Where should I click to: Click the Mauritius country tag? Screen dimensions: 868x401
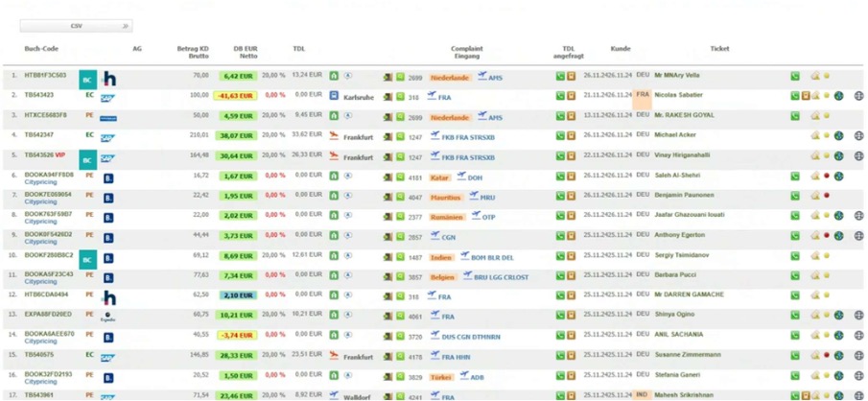pos(446,198)
